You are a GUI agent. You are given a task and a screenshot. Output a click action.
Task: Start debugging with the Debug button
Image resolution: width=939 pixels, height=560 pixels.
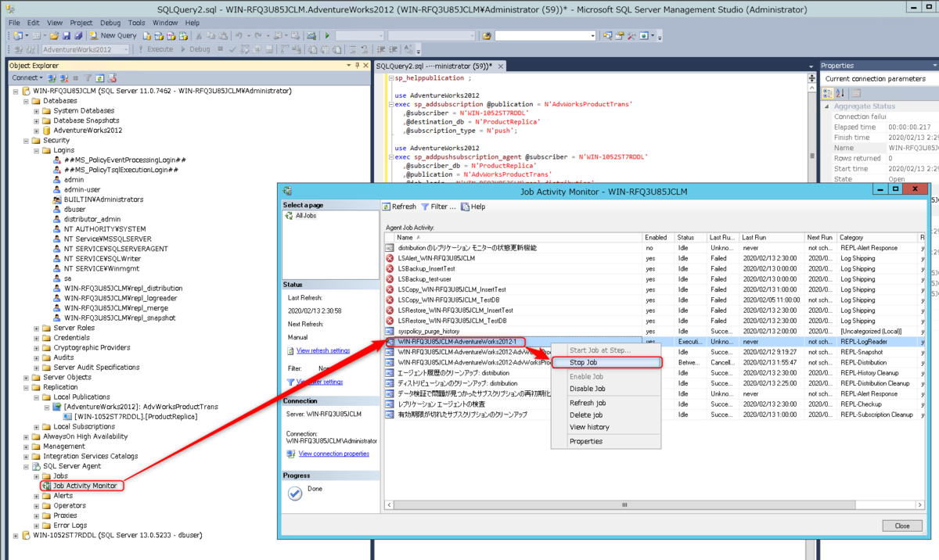(x=196, y=49)
